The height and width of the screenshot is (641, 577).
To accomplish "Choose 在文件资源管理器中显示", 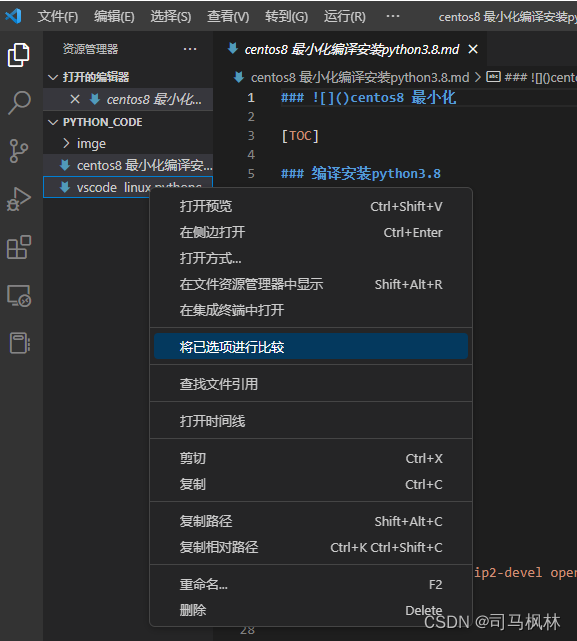I will [x=311, y=284].
